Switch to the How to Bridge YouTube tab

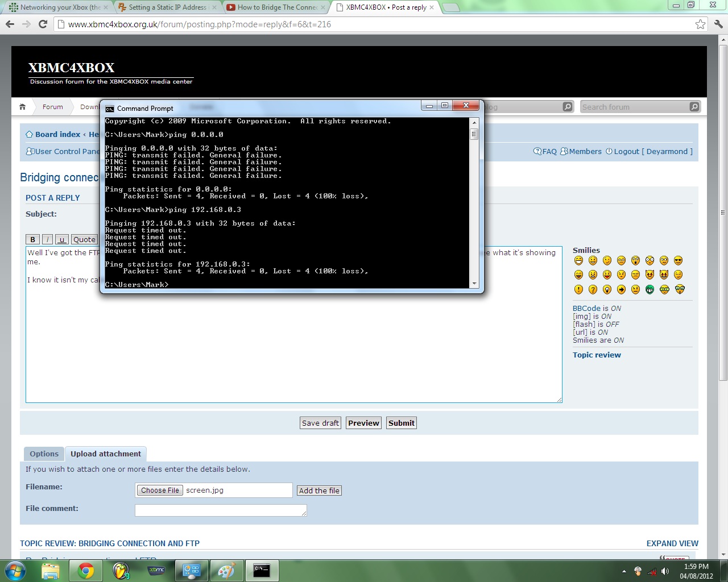coord(276,7)
